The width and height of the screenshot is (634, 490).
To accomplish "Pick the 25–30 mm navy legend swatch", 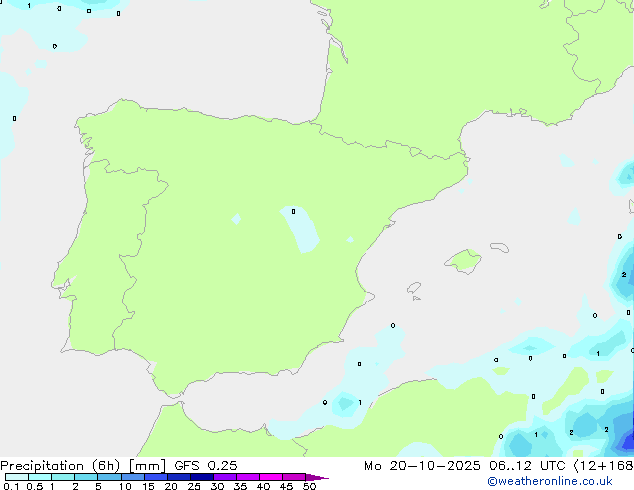I will [202, 477].
